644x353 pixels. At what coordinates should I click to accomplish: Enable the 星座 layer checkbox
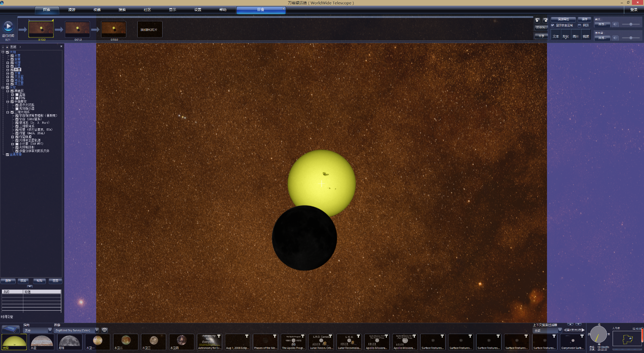click(x=17, y=95)
